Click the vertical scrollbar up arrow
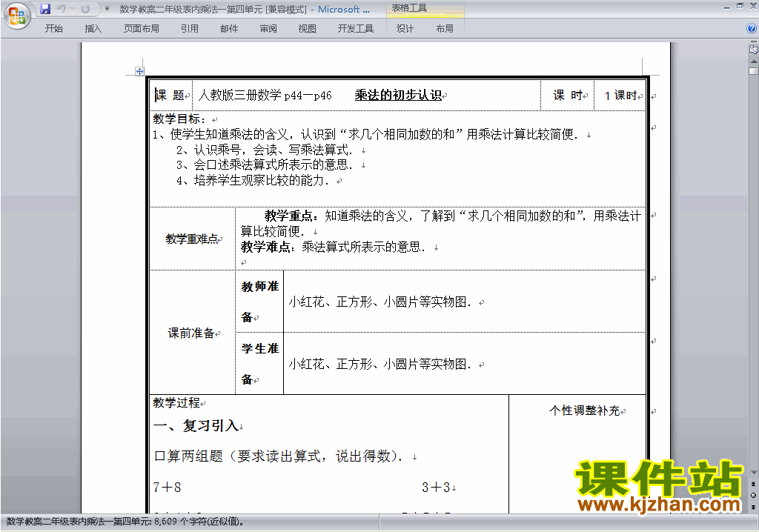This screenshot has height=532, width=759. point(753,61)
